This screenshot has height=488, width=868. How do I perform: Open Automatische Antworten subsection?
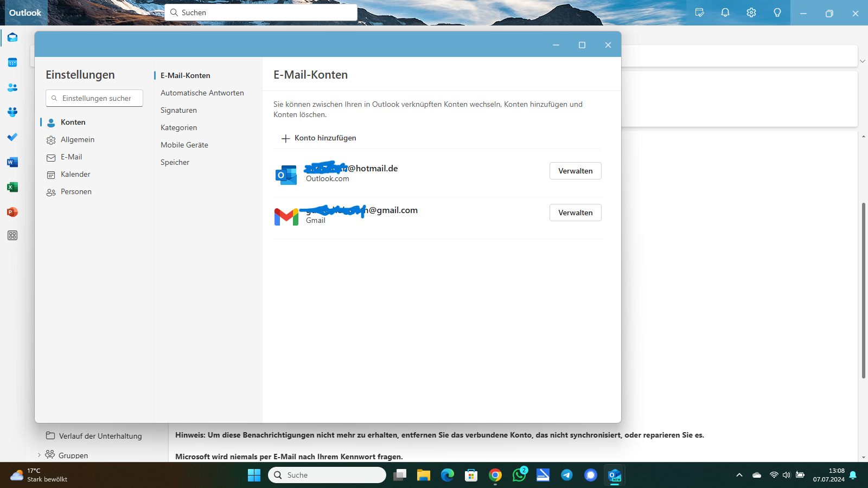pos(202,93)
